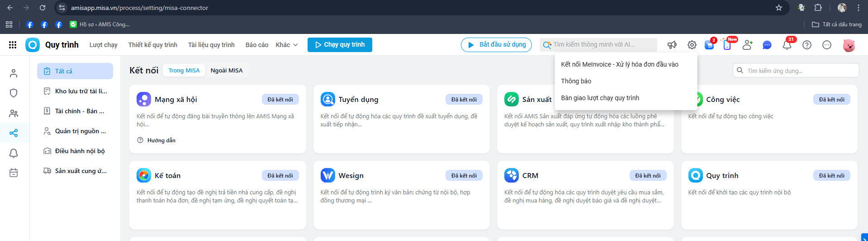Select Sản xuất cung ứng category
The width and height of the screenshot is (868, 241).
point(75,171)
